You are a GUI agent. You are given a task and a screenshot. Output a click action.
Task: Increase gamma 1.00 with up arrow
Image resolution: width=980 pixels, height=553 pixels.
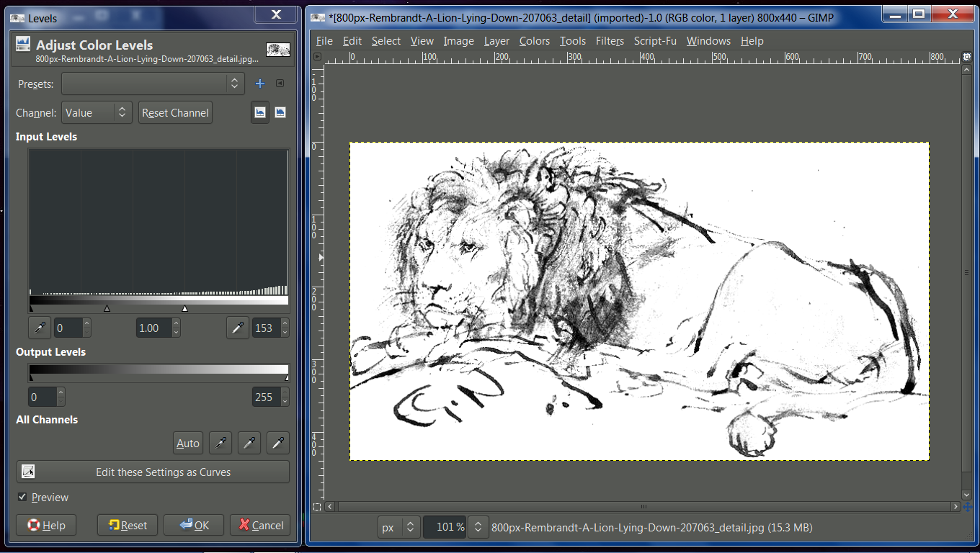(176, 323)
